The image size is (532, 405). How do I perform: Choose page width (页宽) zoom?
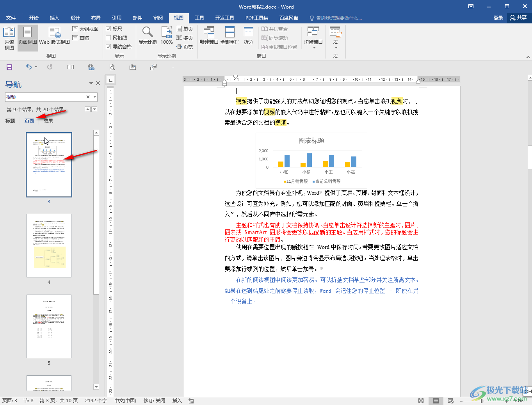pyautogui.click(x=185, y=47)
